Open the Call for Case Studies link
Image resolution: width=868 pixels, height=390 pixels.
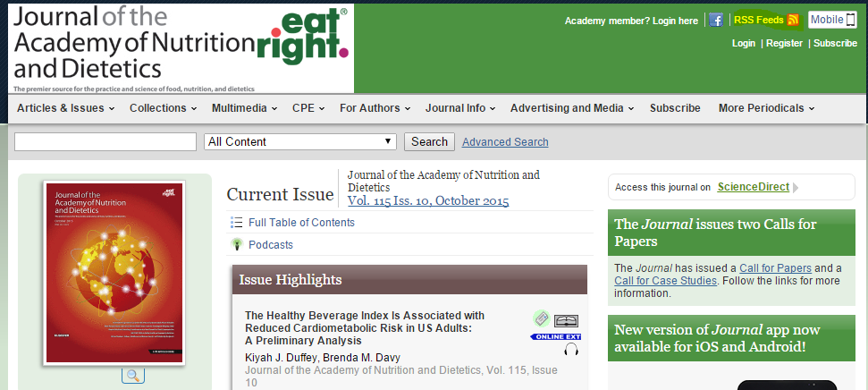665,281
